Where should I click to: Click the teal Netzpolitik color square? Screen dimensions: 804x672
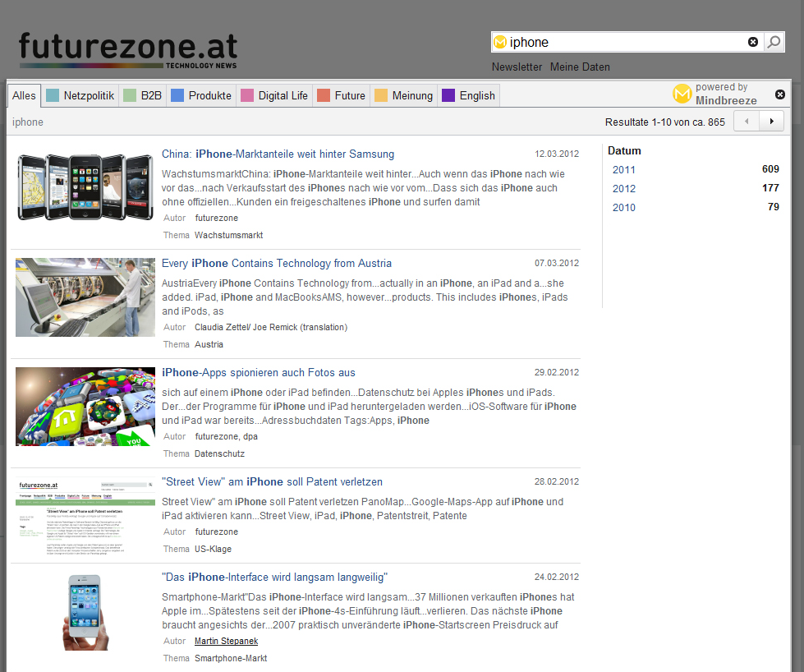53,95
